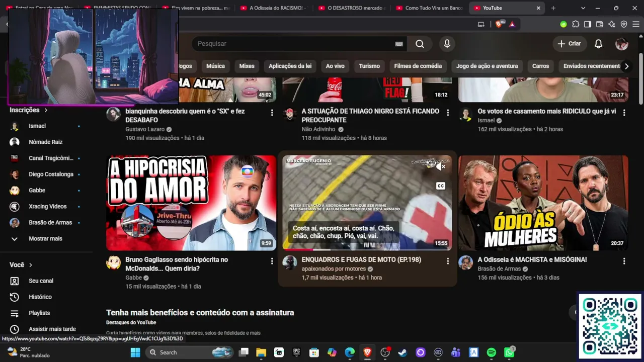644x362 pixels.
Task: Open the tab search dropdown arrow
Action: coord(583,8)
